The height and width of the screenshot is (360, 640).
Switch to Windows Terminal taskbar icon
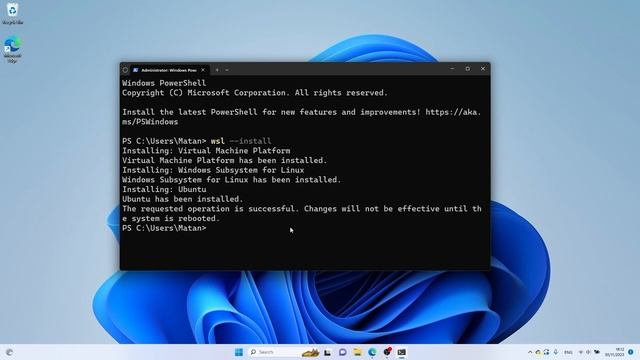[402, 352]
